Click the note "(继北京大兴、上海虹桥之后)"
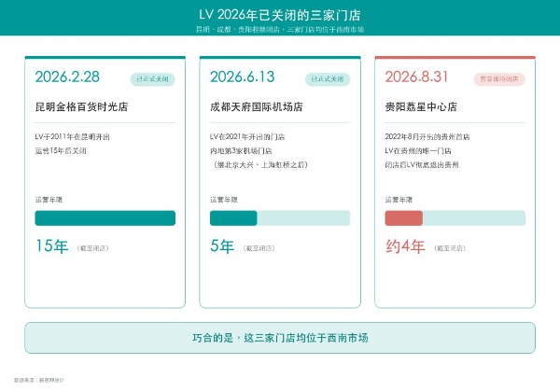The height and width of the screenshot is (392, 560). pyautogui.click(x=260, y=164)
